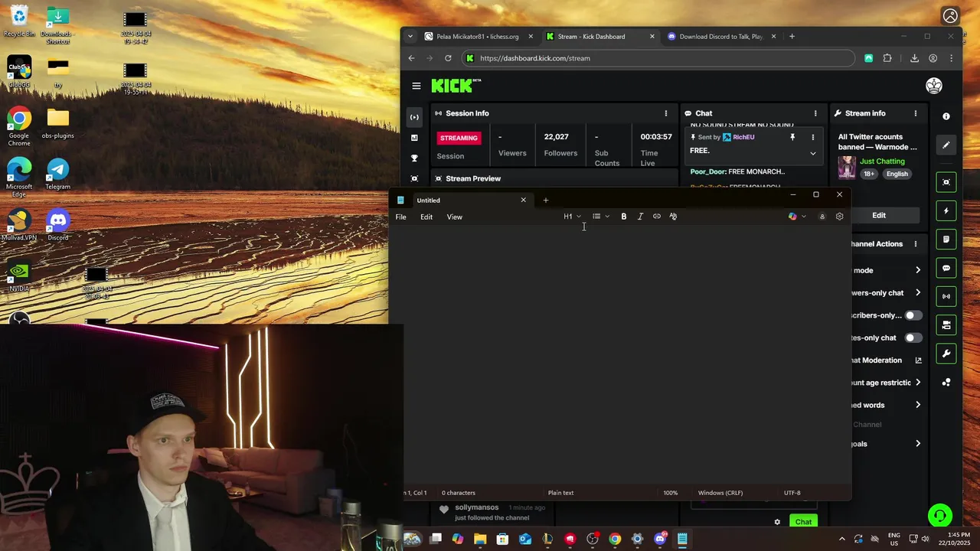
Task: Clear formatting in Notepad toolbar
Action: pos(673,217)
